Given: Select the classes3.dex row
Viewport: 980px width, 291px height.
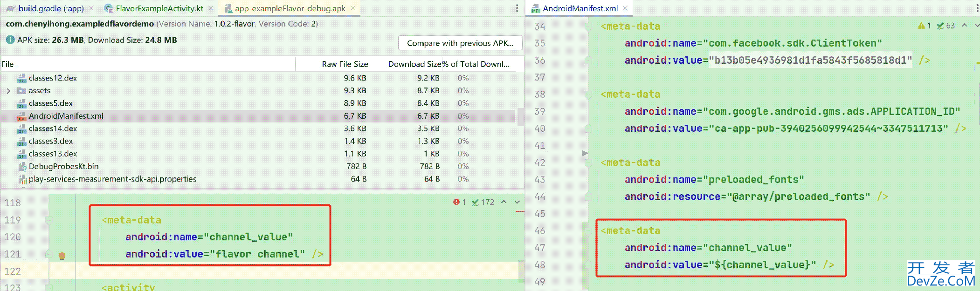Looking at the screenshot, I should point(258,141).
